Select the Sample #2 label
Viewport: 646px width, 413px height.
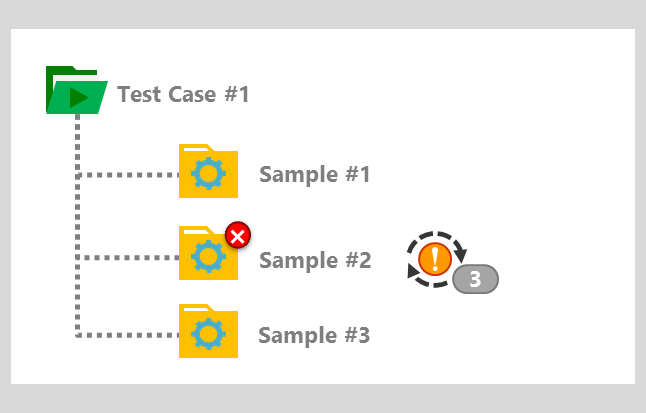pos(315,260)
